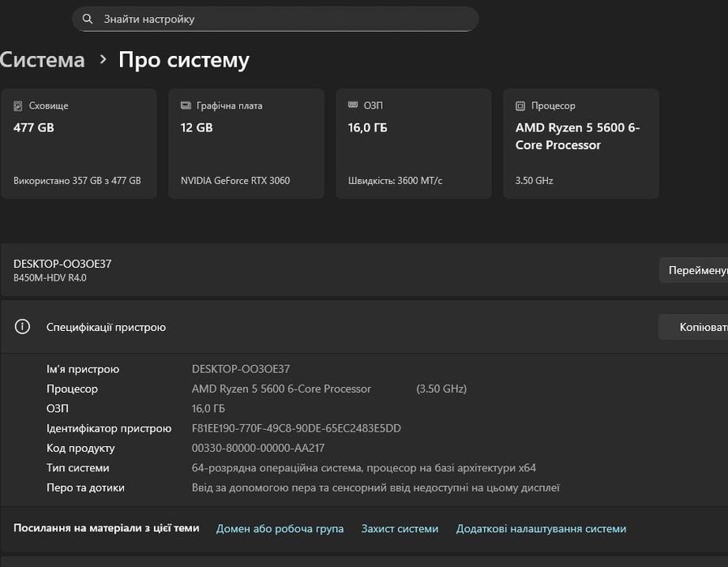Image resolution: width=728 pixels, height=567 pixels.
Task: Click the Процесор chip icon
Action: pyautogui.click(x=520, y=106)
